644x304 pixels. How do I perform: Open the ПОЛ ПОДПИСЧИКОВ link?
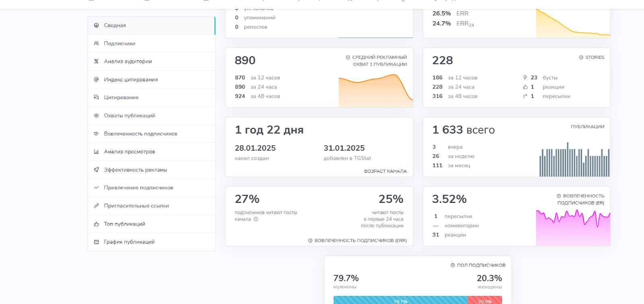478,265
